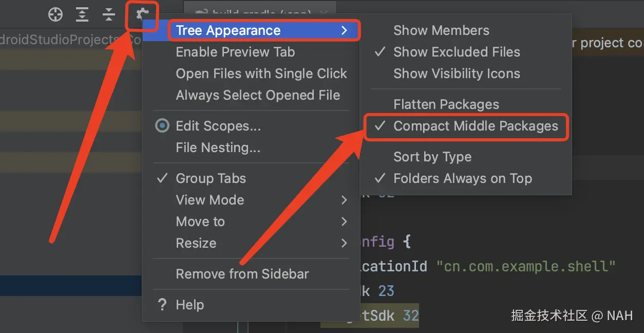The image size is (644, 333).
Task: Select Enable Preview Tab from the menu
Action: click(235, 52)
